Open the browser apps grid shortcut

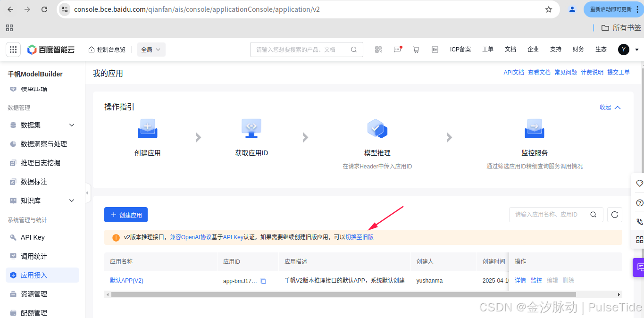click(x=9, y=28)
